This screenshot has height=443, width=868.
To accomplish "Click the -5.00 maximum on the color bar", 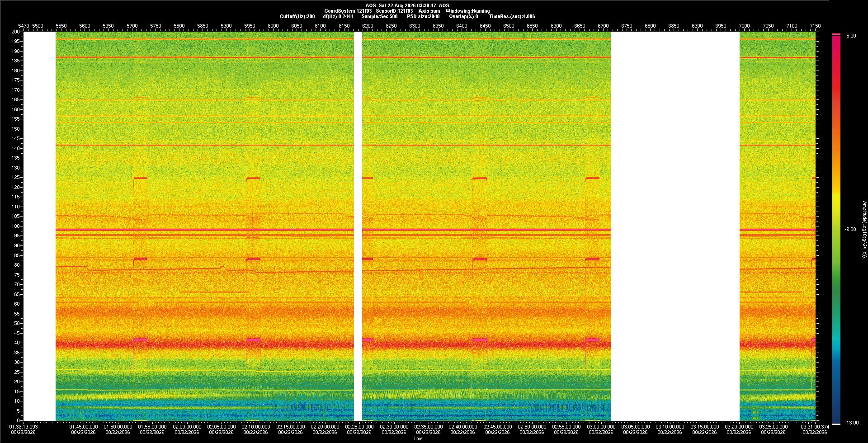I will coord(850,36).
